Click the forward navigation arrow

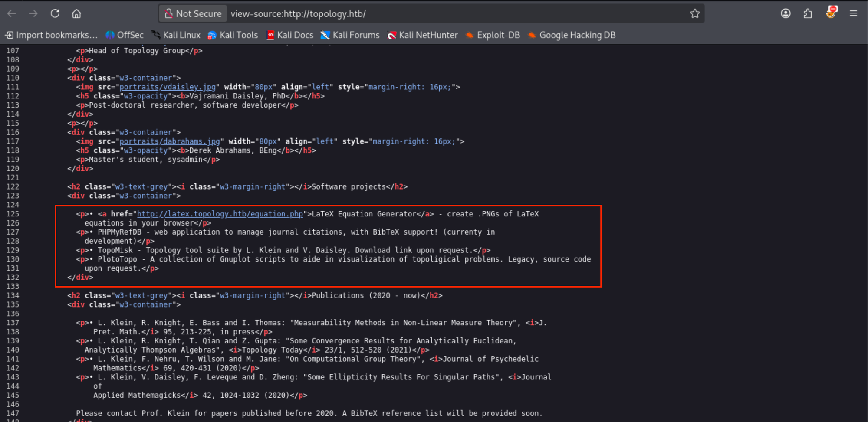pyautogui.click(x=33, y=14)
